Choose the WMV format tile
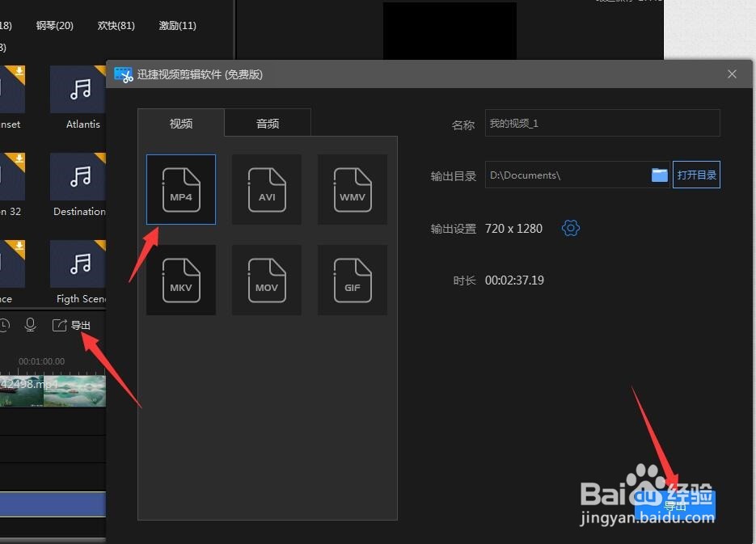The width and height of the screenshot is (756, 544). point(353,189)
